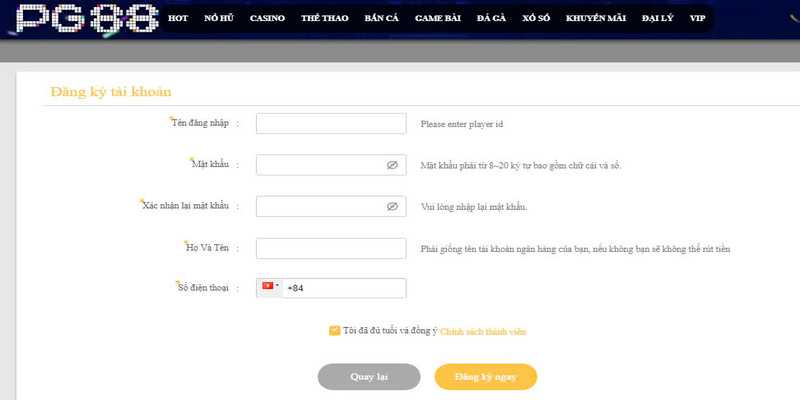
Task: Open the VIP menu item
Action: tap(697, 18)
